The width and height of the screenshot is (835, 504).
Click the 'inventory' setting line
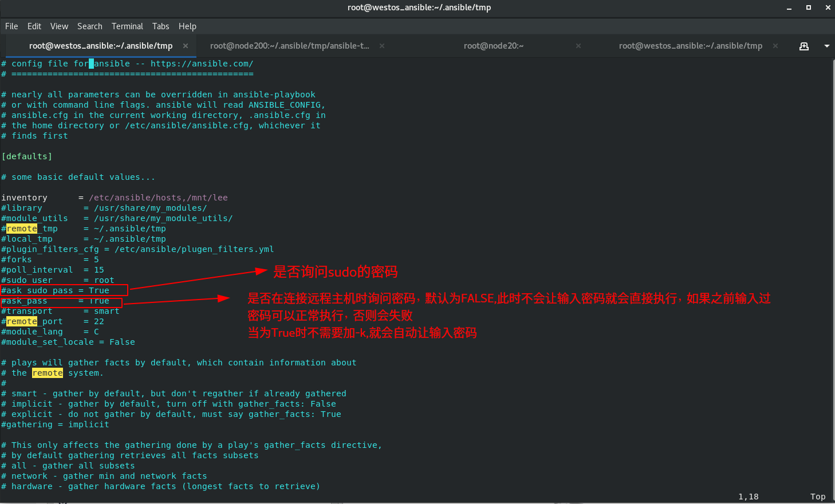(x=115, y=198)
